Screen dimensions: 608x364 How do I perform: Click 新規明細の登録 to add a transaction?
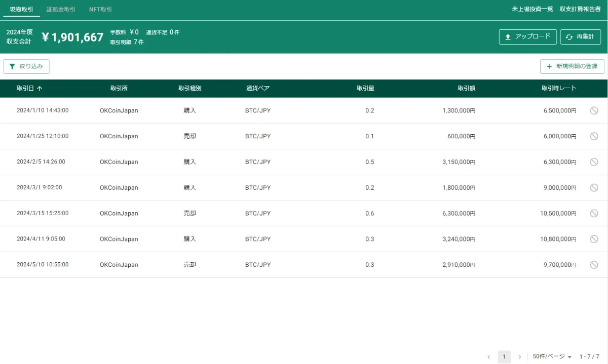click(572, 66)
